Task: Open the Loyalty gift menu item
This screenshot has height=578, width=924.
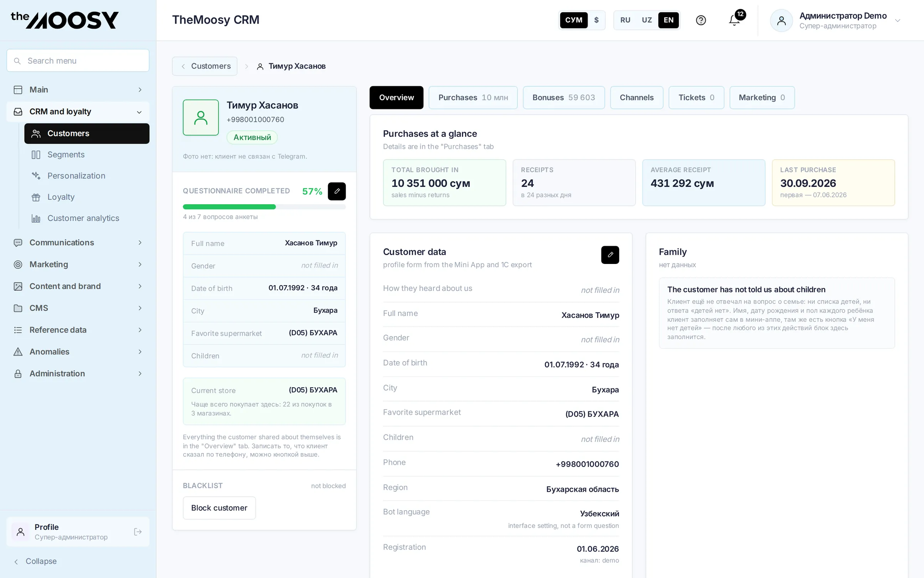Action: 61,197
